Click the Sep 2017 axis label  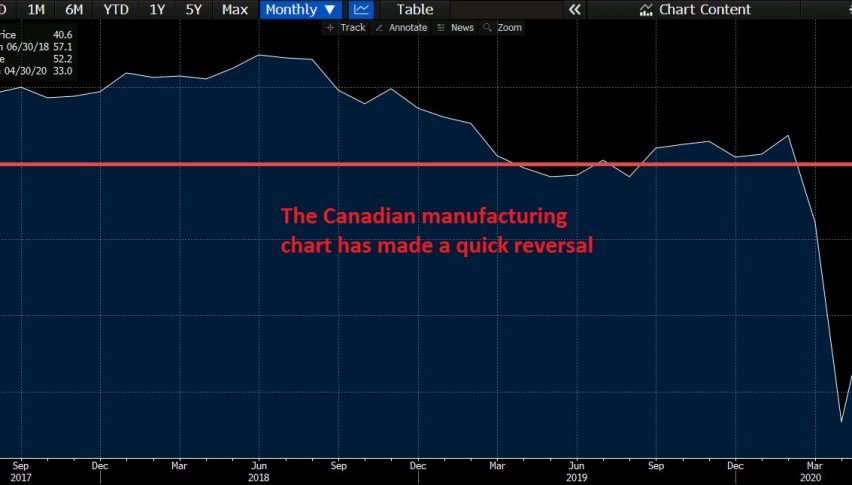[21, 471]
